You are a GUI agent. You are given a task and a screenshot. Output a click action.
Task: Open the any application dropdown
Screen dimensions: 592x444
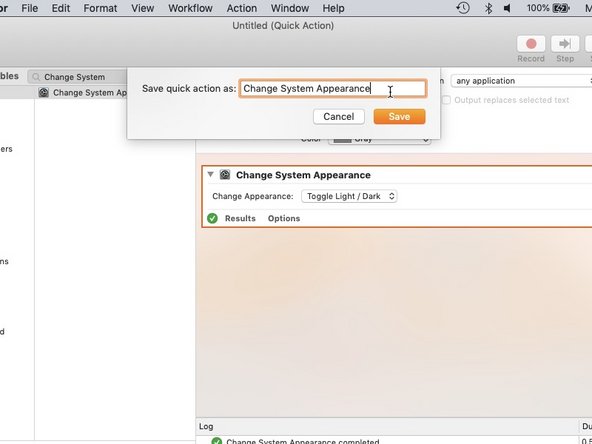tap(522, 81)
